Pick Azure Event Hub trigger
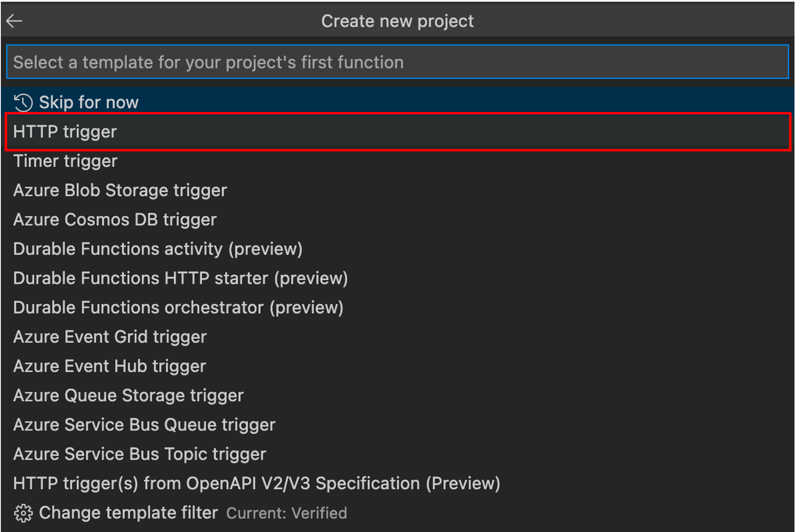This screenshot has height=532, width=797. [109, 366]
